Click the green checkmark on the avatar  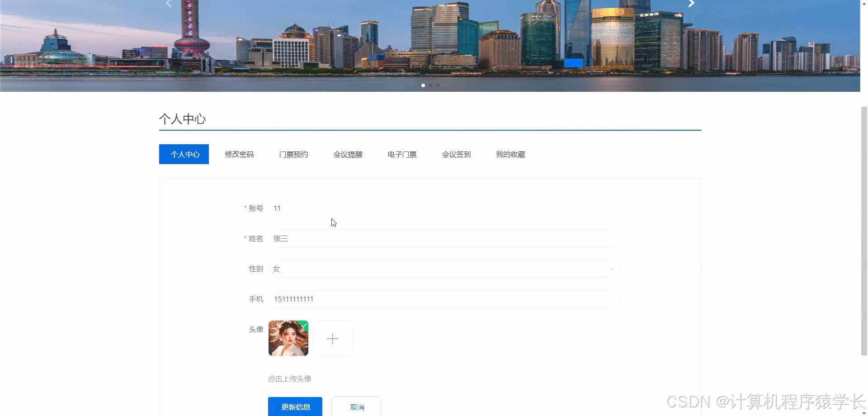coord(303,325)
